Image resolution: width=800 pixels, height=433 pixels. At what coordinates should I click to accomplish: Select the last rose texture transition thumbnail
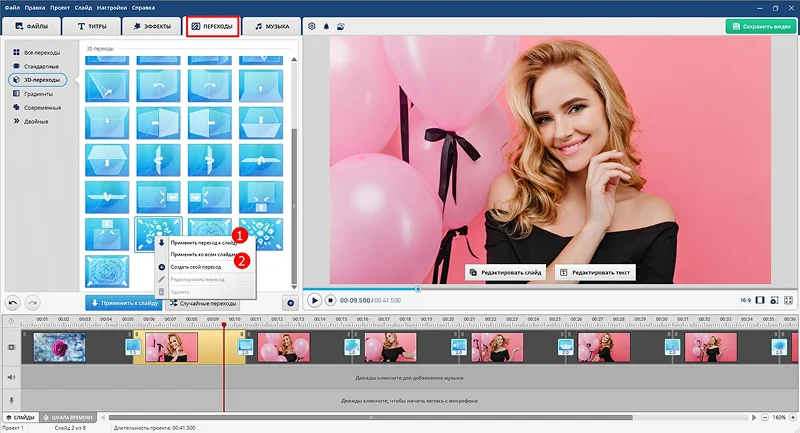coord(107,272)
